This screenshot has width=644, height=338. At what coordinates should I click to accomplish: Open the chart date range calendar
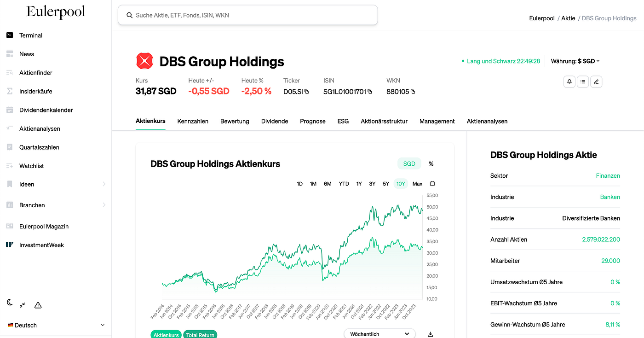pyautogui.click(x=432, y=184)
